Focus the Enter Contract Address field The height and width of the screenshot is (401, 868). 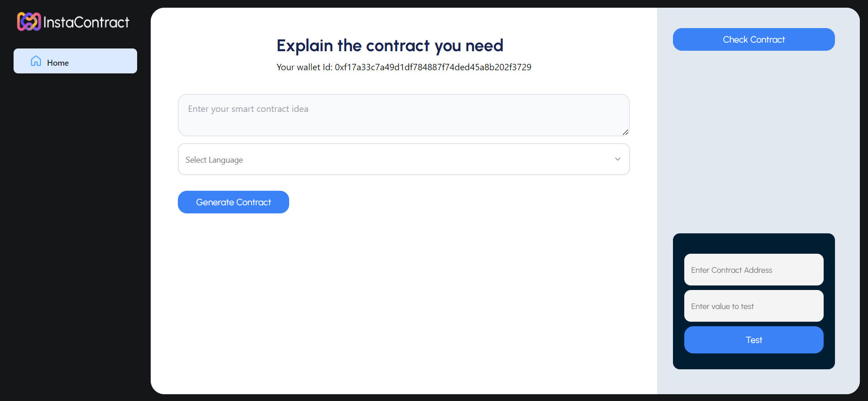754,270
